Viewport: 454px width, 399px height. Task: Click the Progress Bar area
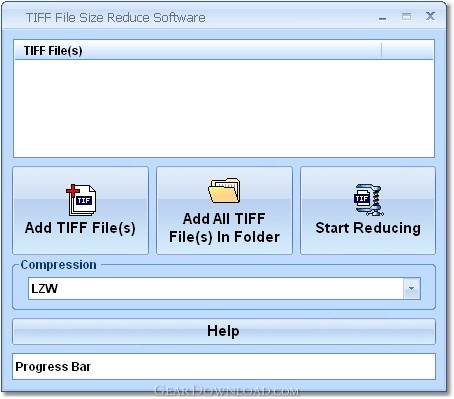[224, 366]
